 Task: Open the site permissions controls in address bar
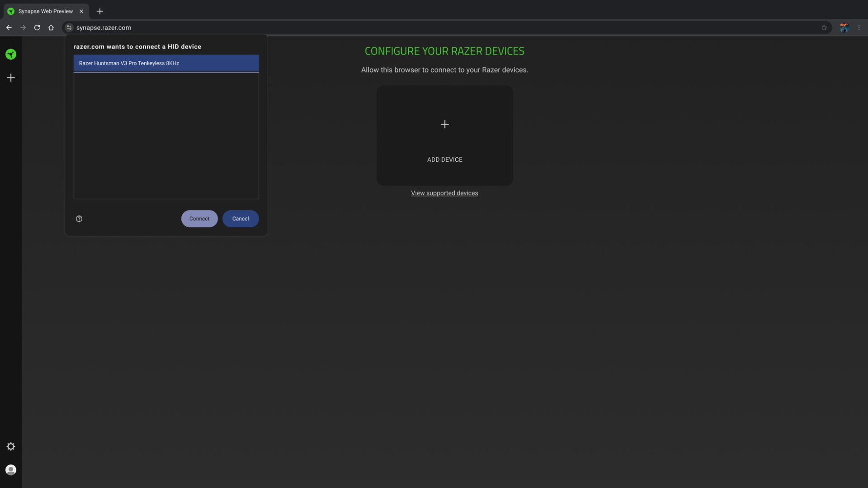[69, 28]
